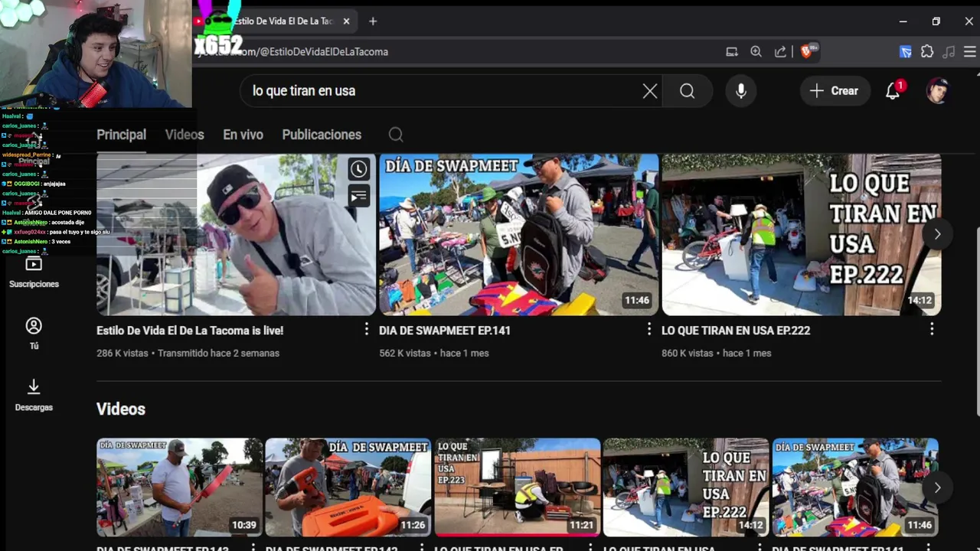The width and height of the screenshot is (980, 551).
Task: Open the 11:26 orange tool video thumbnail
Action: (x=348, y=487)
